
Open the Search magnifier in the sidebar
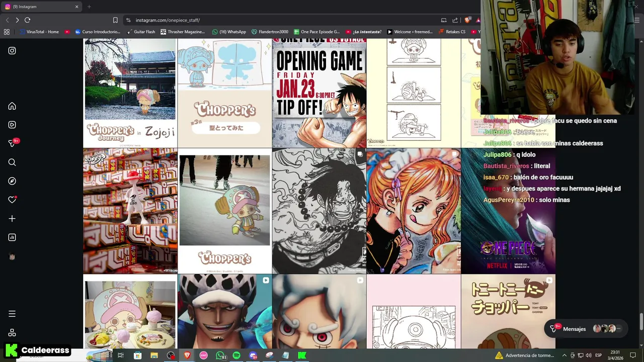12,162
